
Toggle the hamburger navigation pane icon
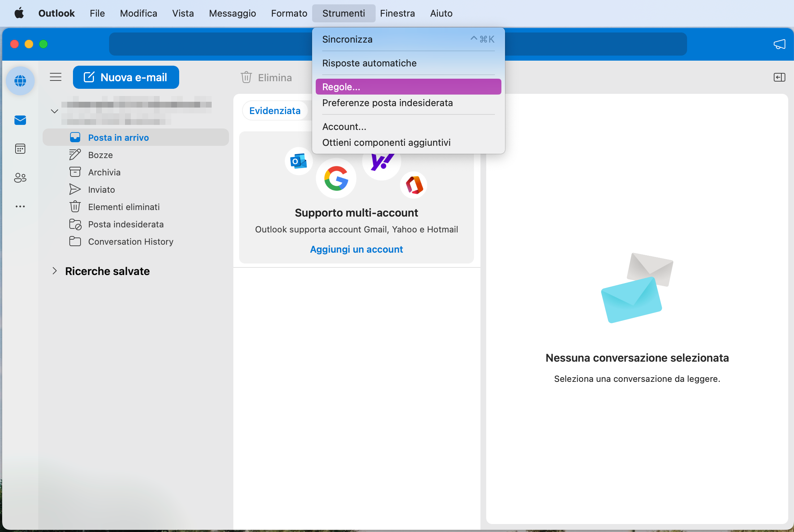tap(56, 77)
